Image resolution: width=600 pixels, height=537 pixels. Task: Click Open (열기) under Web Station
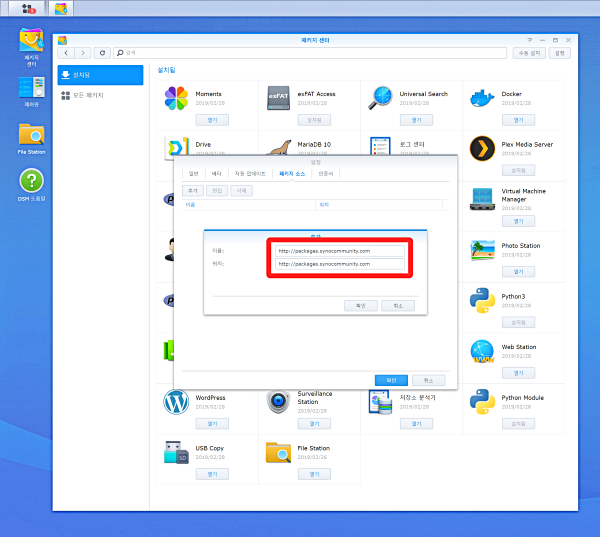point(518,373)
